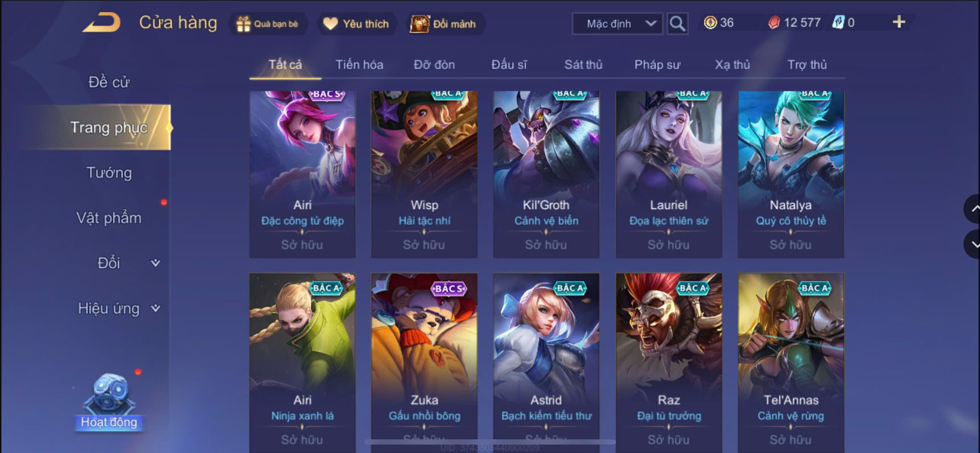Screen dimensions: 980x453
Task: Select Zuka Gấu nhồi bông skin card
Action: (425, 362)
